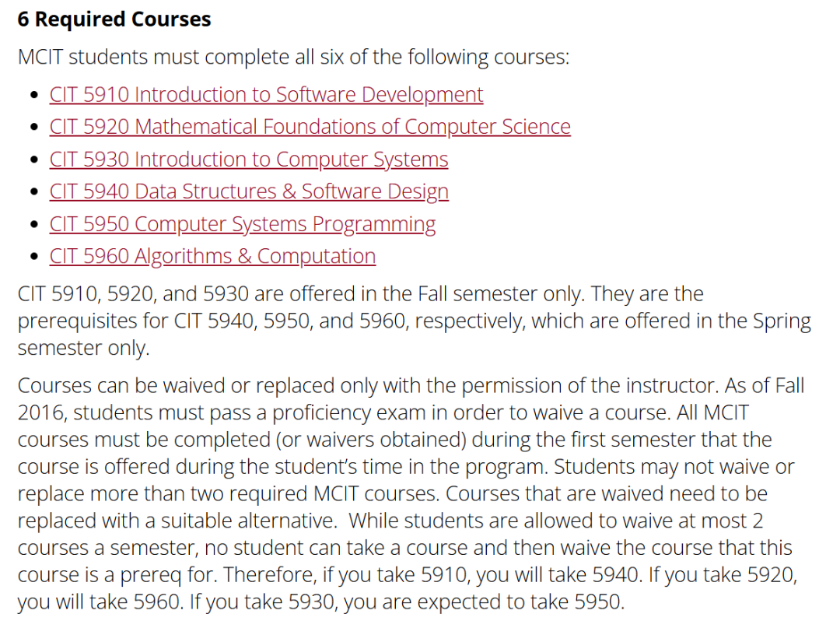Click the "MCIT students must complete" intro sentence
Viewport: 840px width, 621px height.
[293, 58]
